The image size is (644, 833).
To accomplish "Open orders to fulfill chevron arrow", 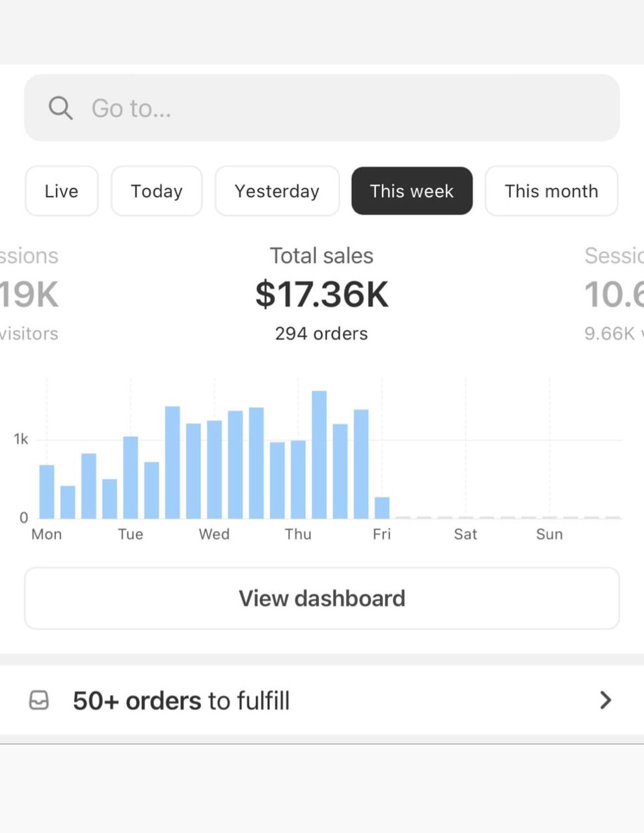I will point(605,700).
